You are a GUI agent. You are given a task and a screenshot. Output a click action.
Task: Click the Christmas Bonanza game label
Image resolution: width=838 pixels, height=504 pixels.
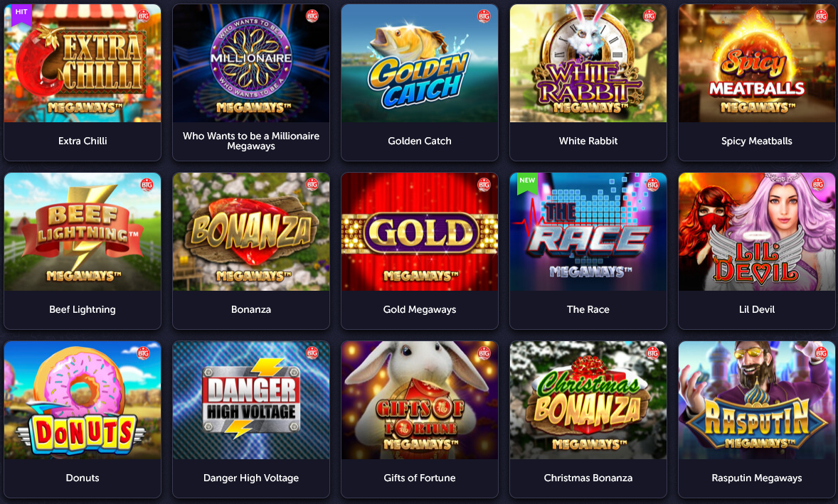click(588, 478)
